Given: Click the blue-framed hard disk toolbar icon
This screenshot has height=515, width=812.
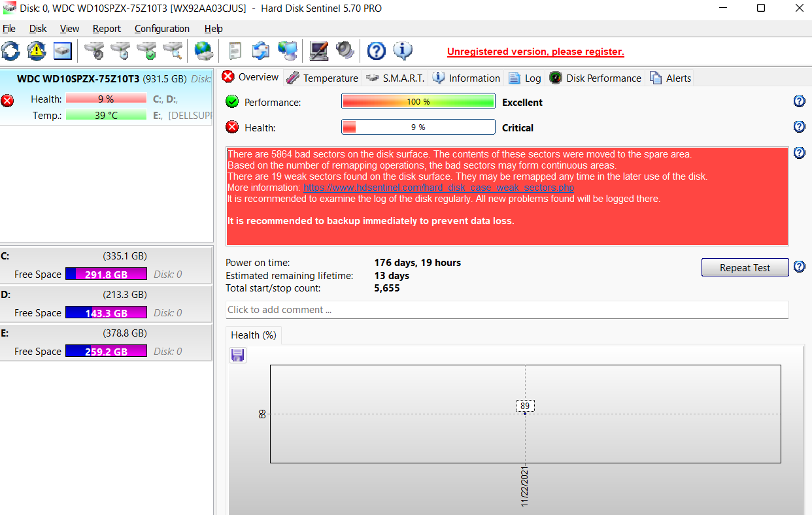Looking at the screenshot, I should coord(63,50).
